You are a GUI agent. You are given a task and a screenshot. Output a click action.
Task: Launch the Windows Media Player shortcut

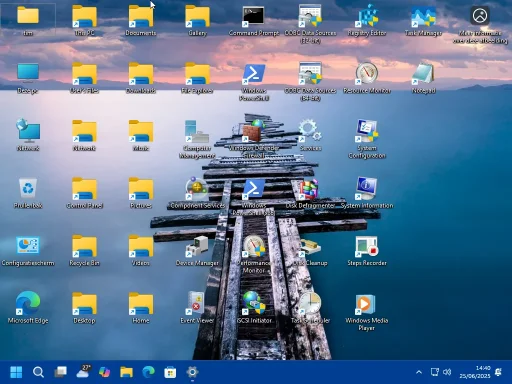click(x=367, y=311)
